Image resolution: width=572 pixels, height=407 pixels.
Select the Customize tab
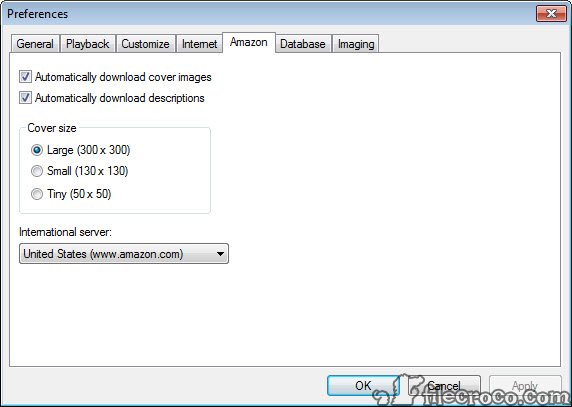point(145,44)
